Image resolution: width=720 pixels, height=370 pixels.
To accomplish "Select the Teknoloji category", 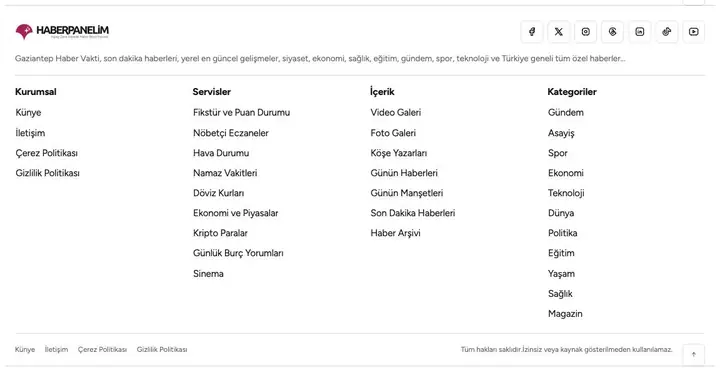I will pyautogui.click(x=566, y=193).
